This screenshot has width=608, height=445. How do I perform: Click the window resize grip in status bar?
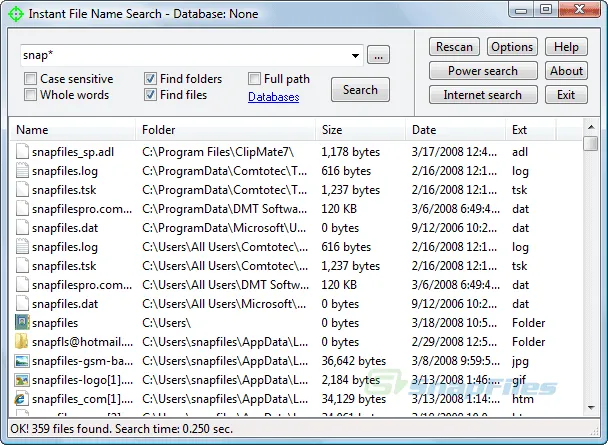point(594,431)
